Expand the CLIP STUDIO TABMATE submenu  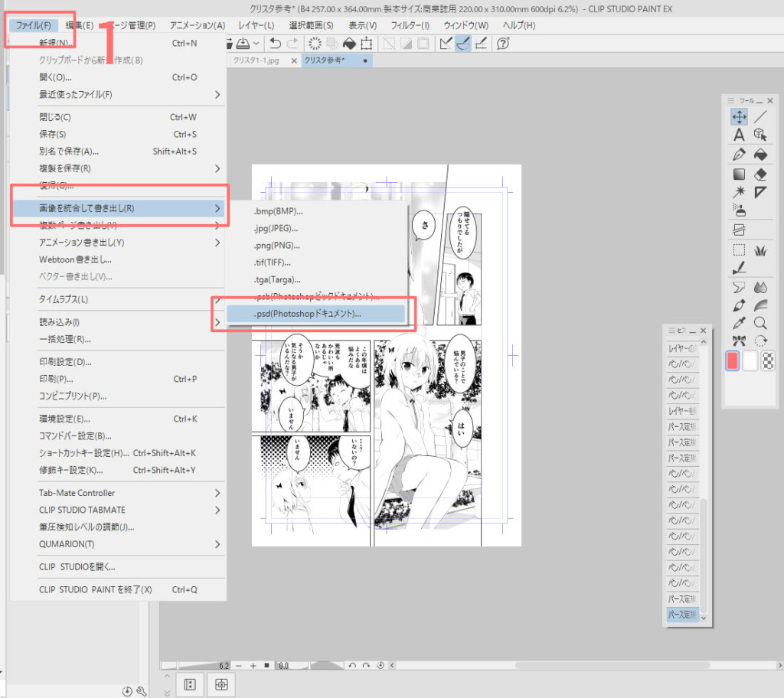217,510
